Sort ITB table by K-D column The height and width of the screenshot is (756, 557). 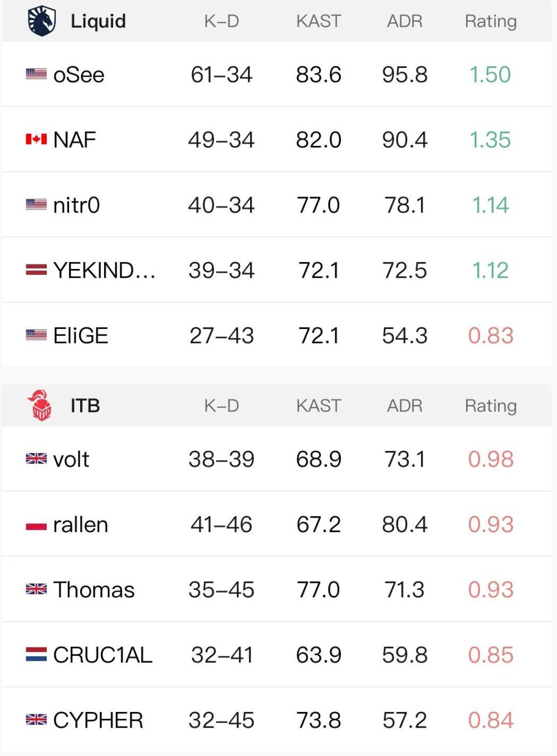click(222, 406)
